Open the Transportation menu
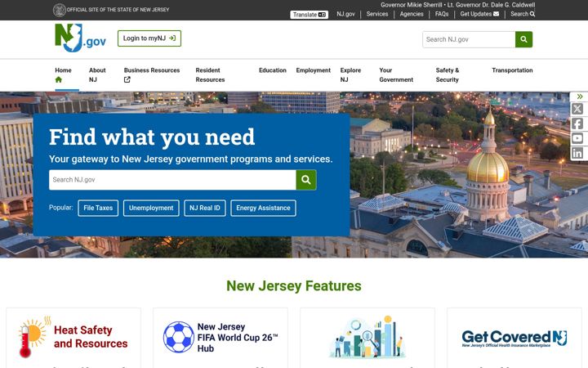This screenshot has width=588, height=368. 512,70
